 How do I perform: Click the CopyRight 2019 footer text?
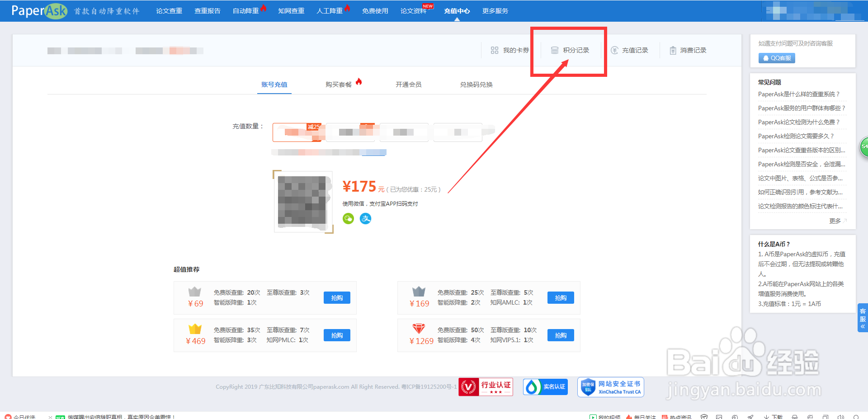click(336, 387)
